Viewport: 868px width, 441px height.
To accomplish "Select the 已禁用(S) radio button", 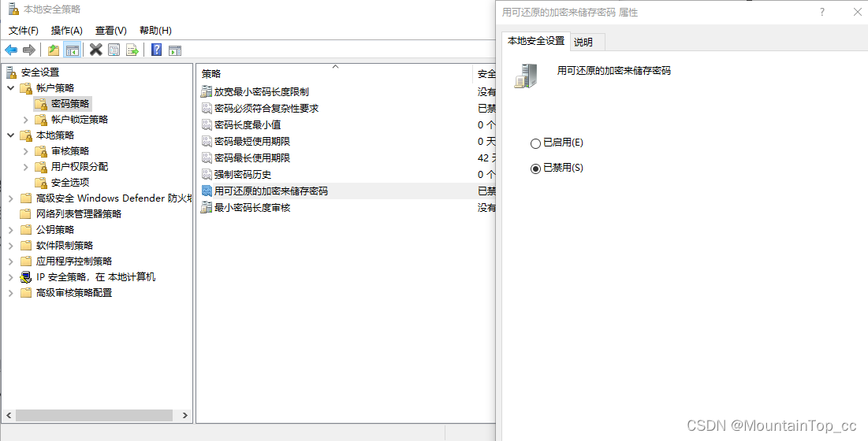I will [535, 169].
